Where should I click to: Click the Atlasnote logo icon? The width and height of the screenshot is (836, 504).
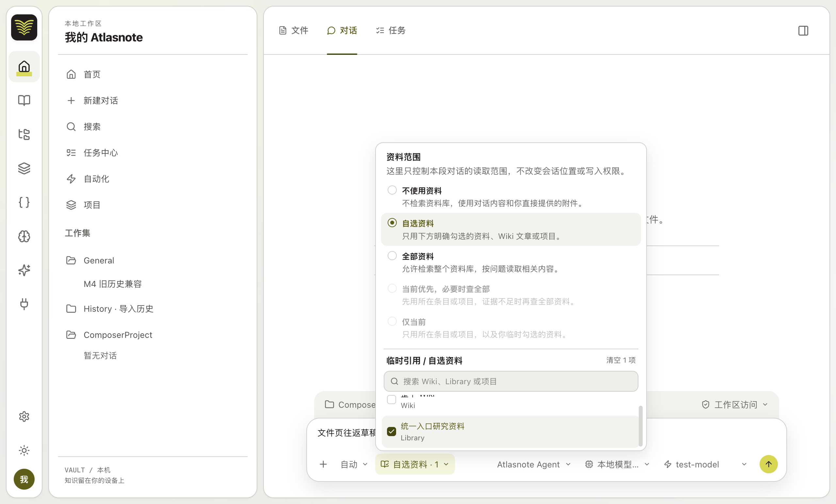click(x=24, y=27)
